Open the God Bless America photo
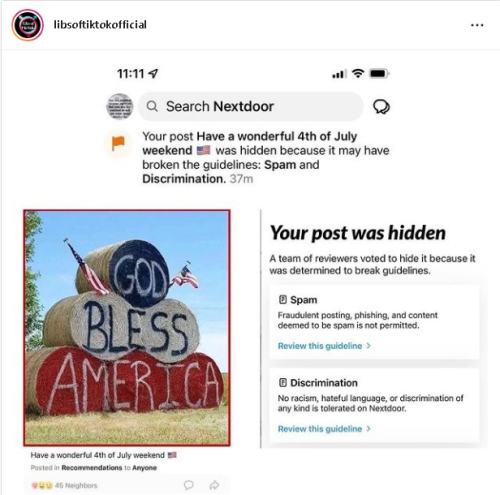 (127, 328)
